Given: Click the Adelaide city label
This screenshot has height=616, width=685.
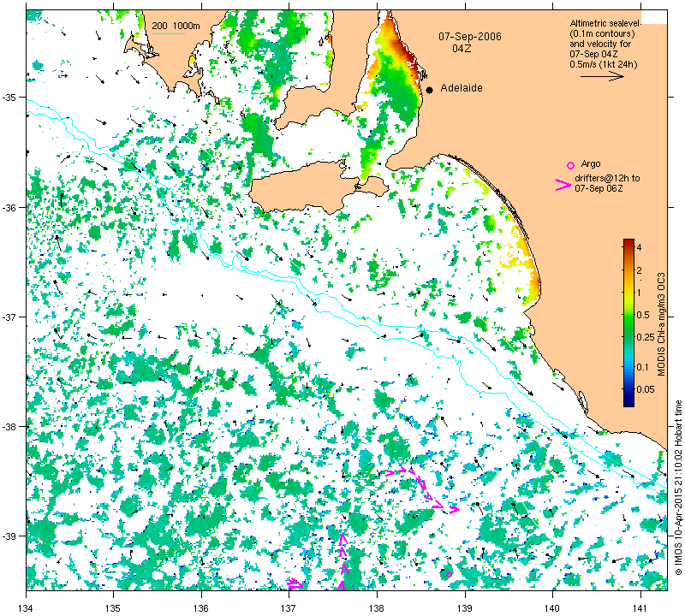Looking at the screenshot, I should (462, 88).
